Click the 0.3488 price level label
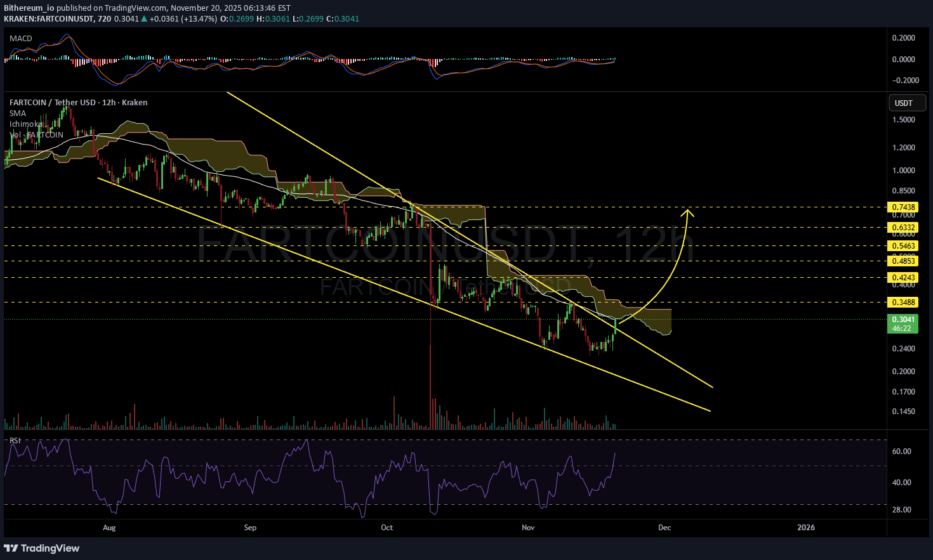This screenshot has width=933, height=560. point(904,303)
